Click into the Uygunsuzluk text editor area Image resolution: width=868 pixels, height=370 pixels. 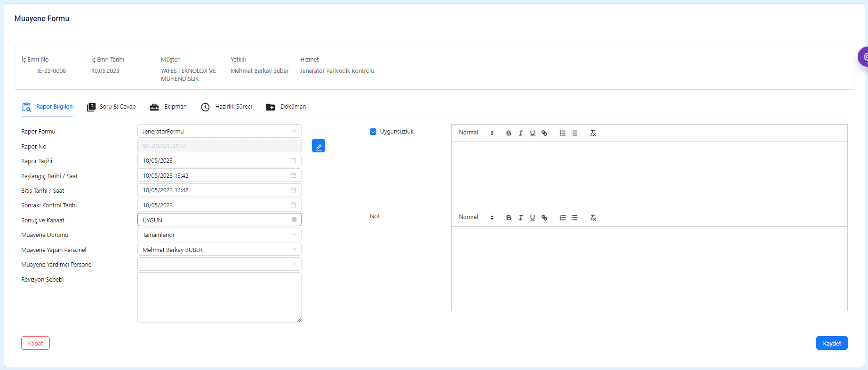point(649,175)
